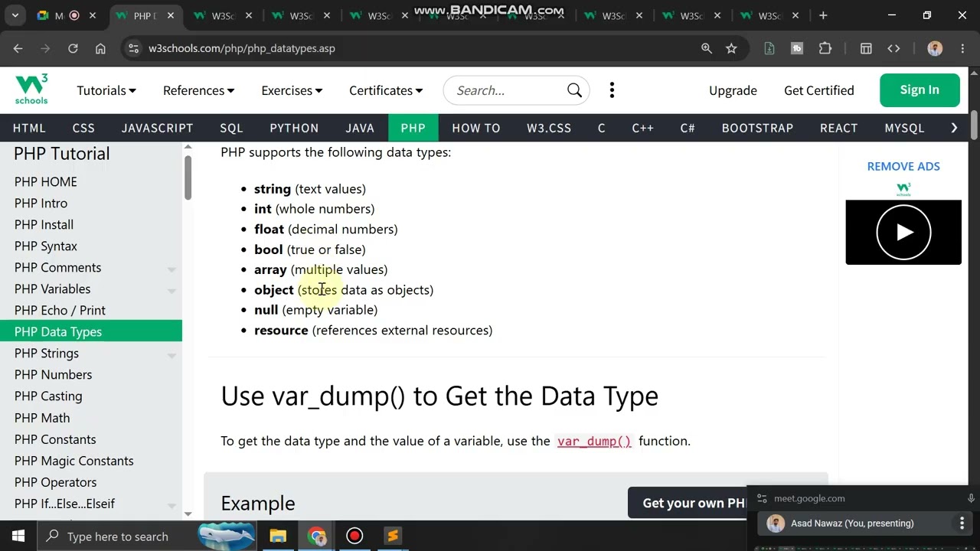Click the search magnifier in W3Schools search box
980x551 pixels.
574,90
